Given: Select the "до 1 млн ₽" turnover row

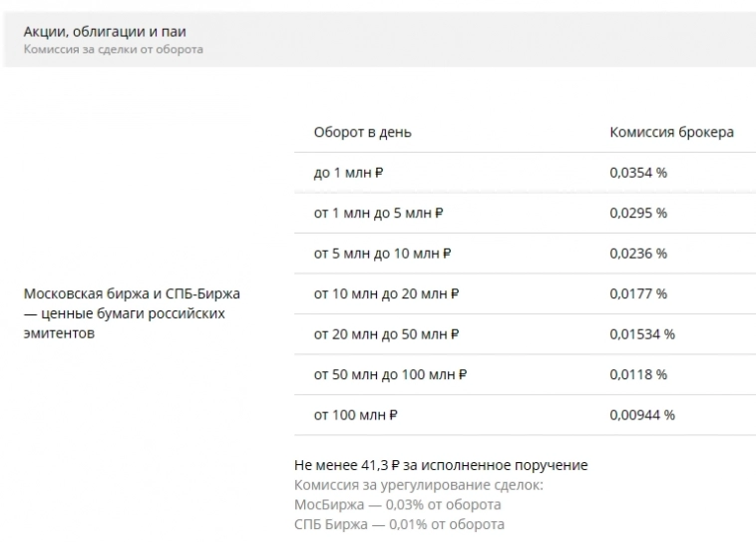Looking at the screenshot, I should click(x=348, y=173).
